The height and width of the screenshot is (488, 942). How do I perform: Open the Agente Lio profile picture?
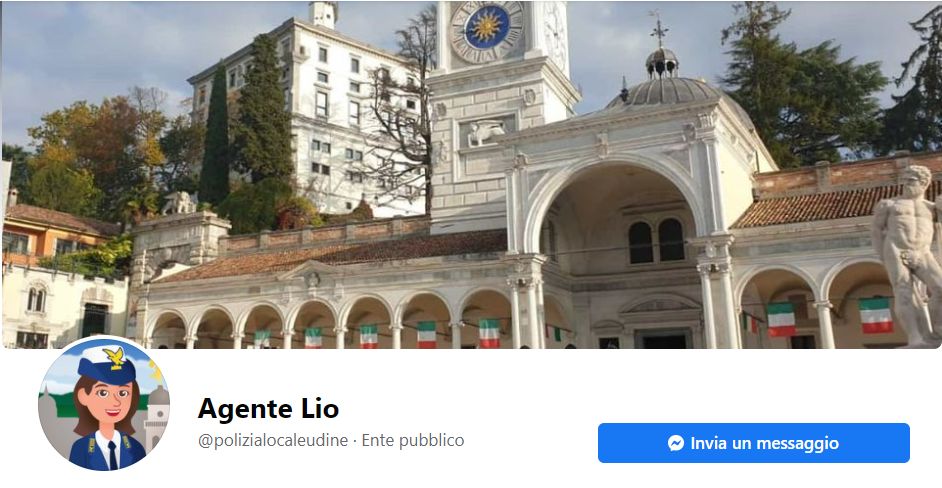point(104,403)
